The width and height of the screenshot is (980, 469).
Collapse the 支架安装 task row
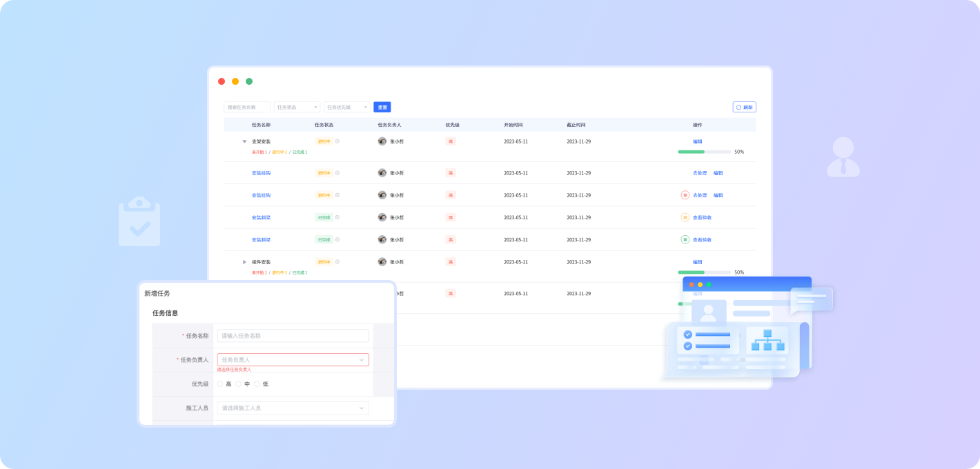click(x=244, y=141)
